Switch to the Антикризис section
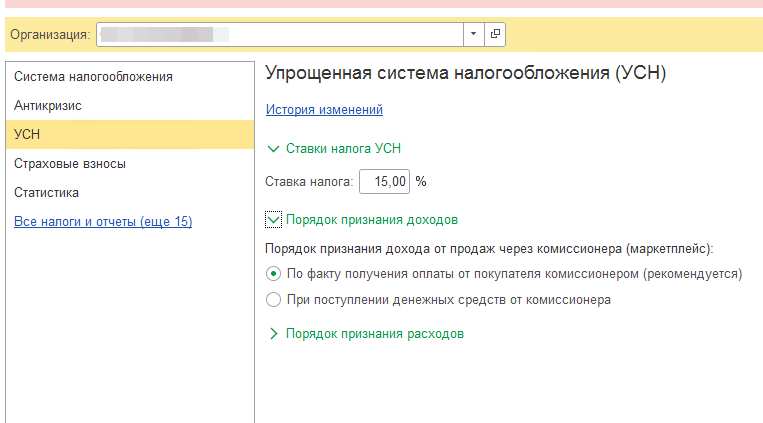The image size is (763, 423). click(x=48, y=105)
